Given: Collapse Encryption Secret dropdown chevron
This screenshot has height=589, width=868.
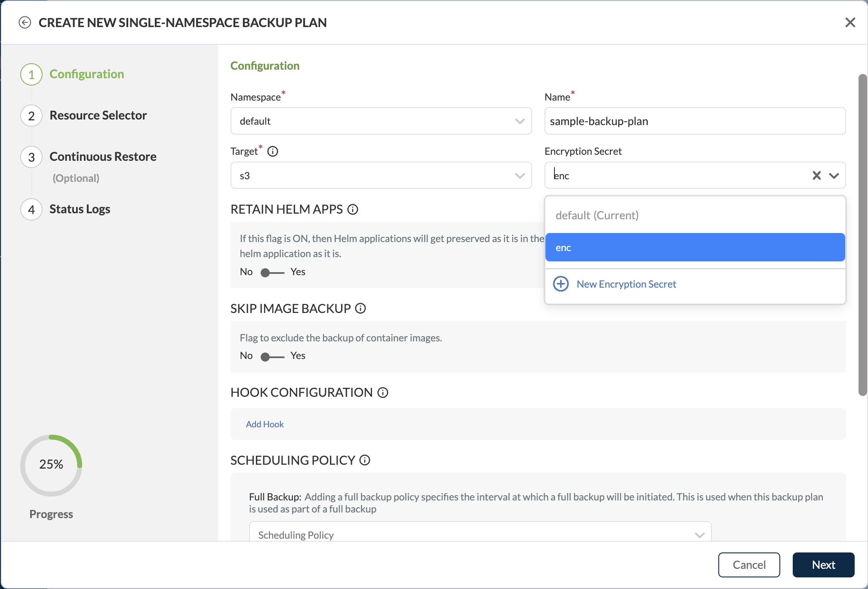Looking at the screenshot, I should 834,175.
